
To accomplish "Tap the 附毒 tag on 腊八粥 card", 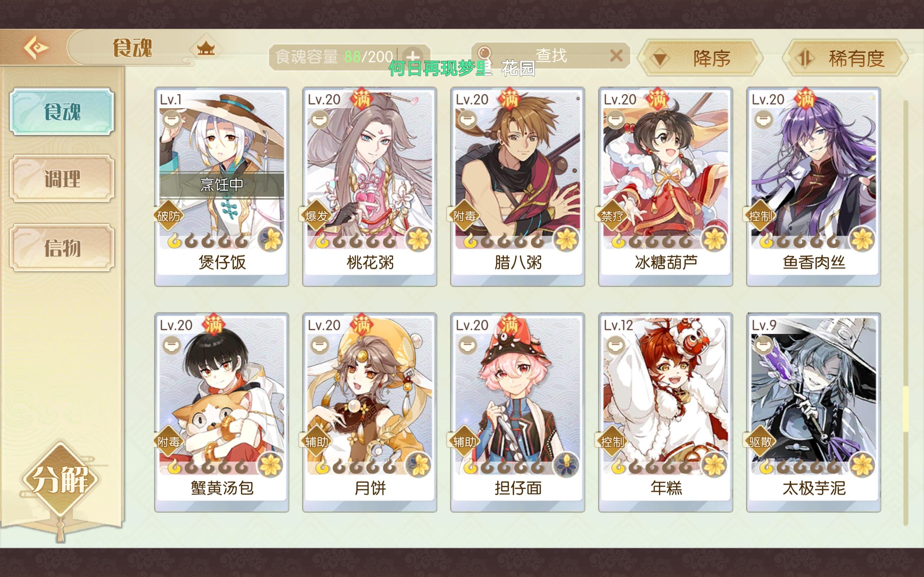I will [464, 216].
